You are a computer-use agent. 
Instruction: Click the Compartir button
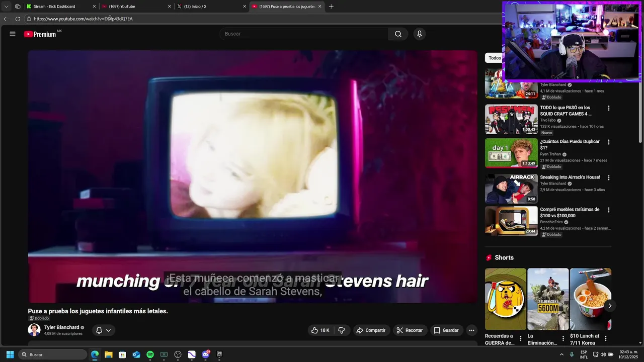coord(371,330)
